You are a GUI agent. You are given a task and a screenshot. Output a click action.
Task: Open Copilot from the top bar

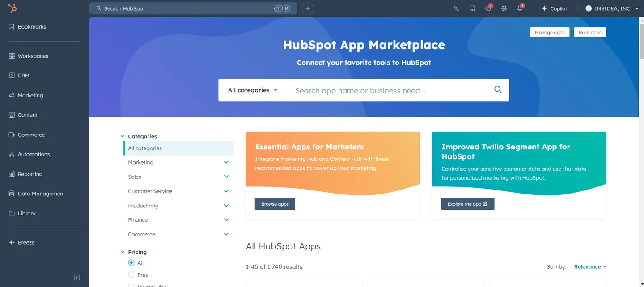pos(554,8)
